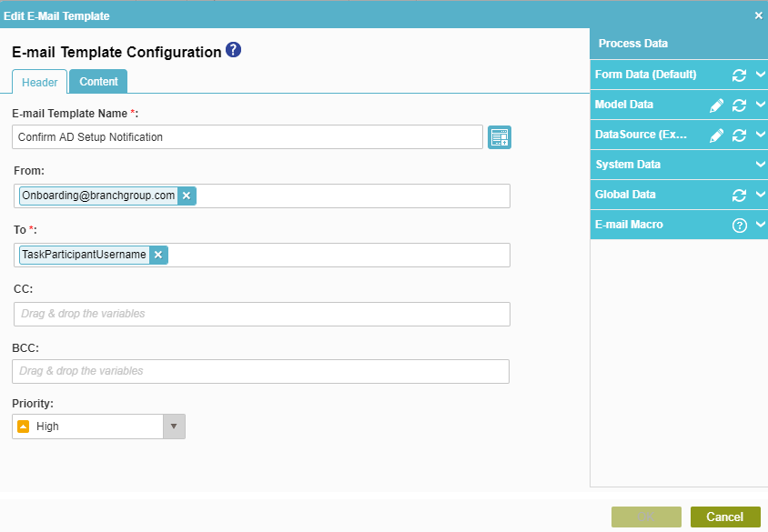Select the Header tab
The width and height of the screenshot is (768, 532).
click(x=40, y=83)
